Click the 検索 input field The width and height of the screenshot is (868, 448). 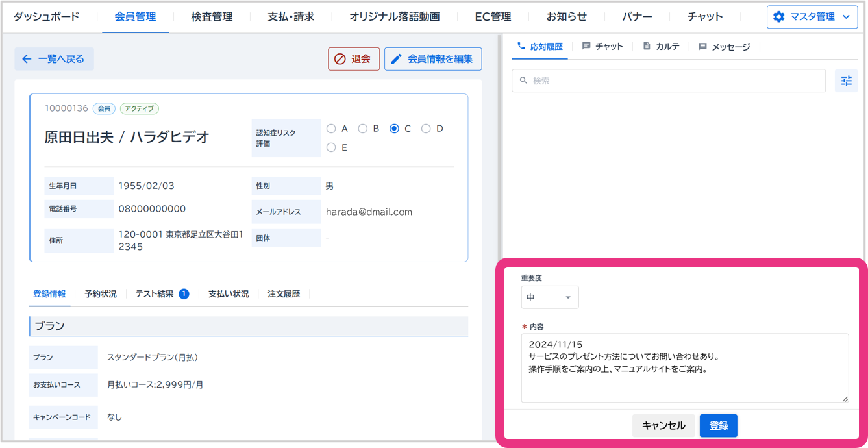point(669,81)
